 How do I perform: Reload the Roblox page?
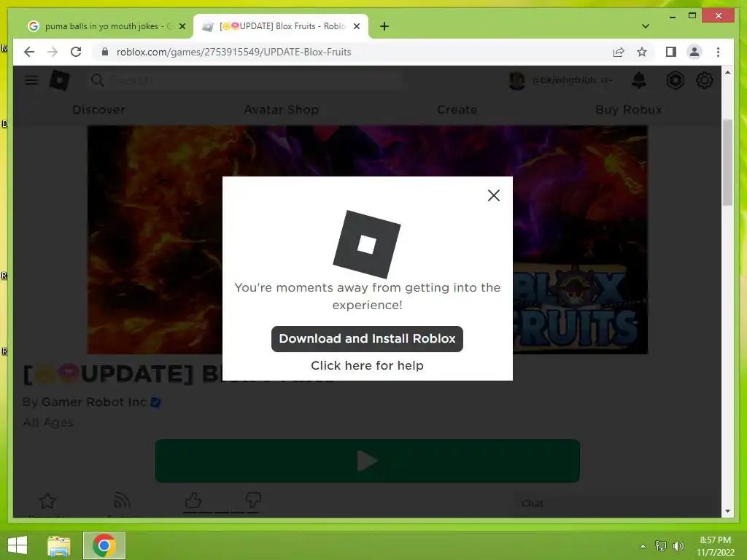76,52
